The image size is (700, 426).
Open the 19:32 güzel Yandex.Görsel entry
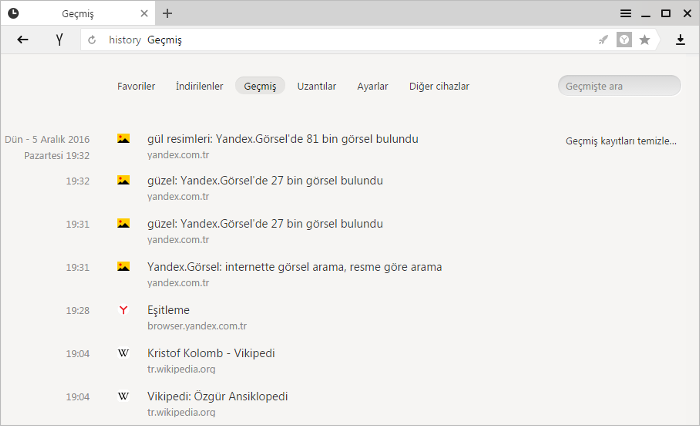click(x=265, y=180)
